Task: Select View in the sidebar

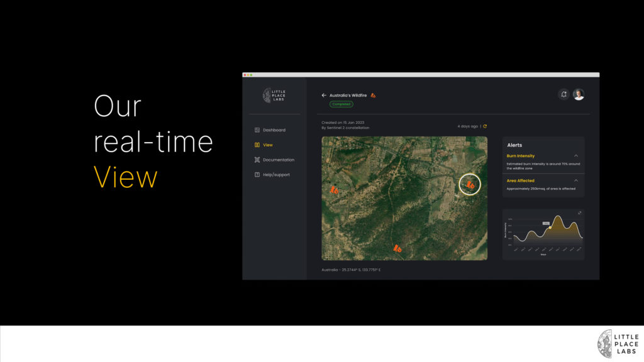Action: pyautogui.click(x=267, y=145)
